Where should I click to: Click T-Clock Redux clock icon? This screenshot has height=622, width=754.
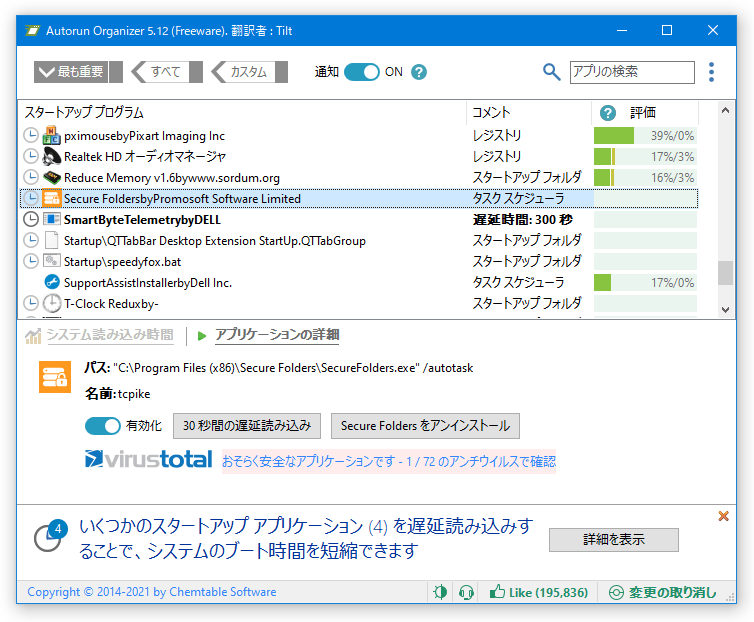click(51, 303)
